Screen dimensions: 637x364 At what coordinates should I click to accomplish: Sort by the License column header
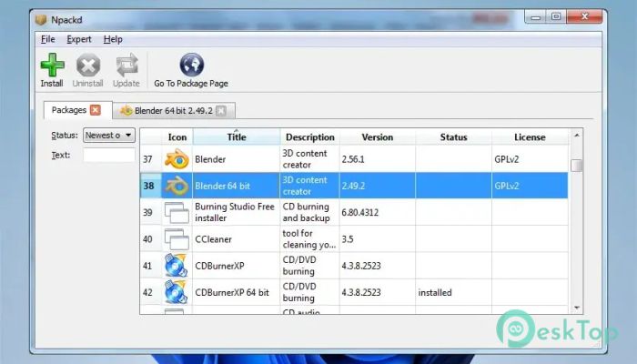click(x=530, y=136)
